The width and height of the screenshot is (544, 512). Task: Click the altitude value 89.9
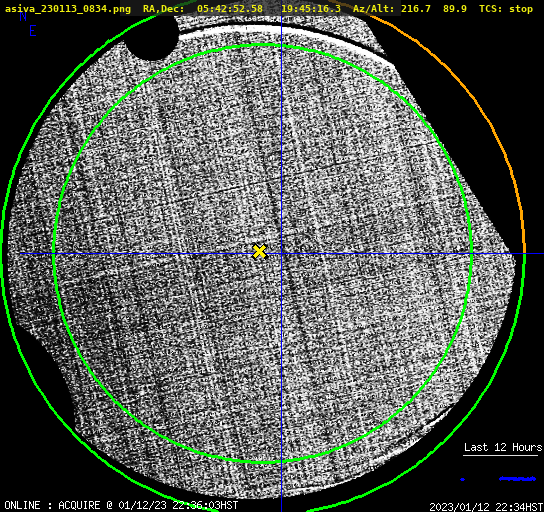(x=455, y=9)
